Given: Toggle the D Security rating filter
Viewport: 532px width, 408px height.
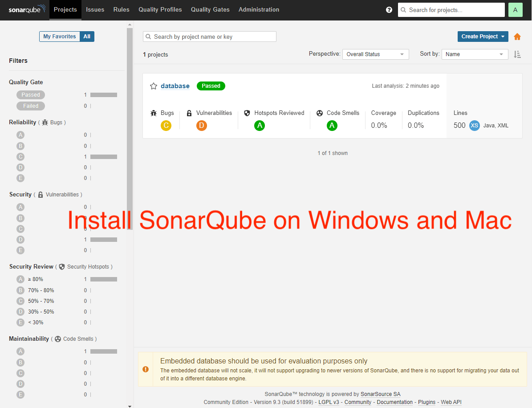Looking at the screenshot, I should (20, 239).
